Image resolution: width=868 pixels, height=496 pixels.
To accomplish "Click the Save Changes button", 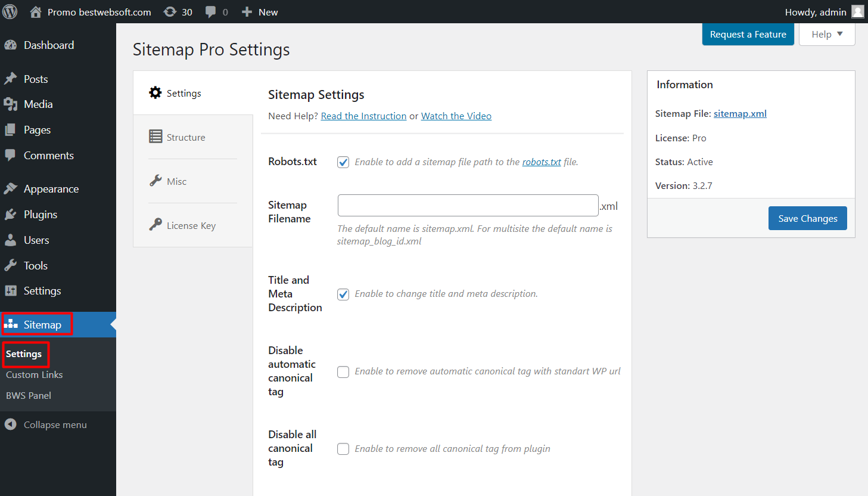I will pos(807,218).
